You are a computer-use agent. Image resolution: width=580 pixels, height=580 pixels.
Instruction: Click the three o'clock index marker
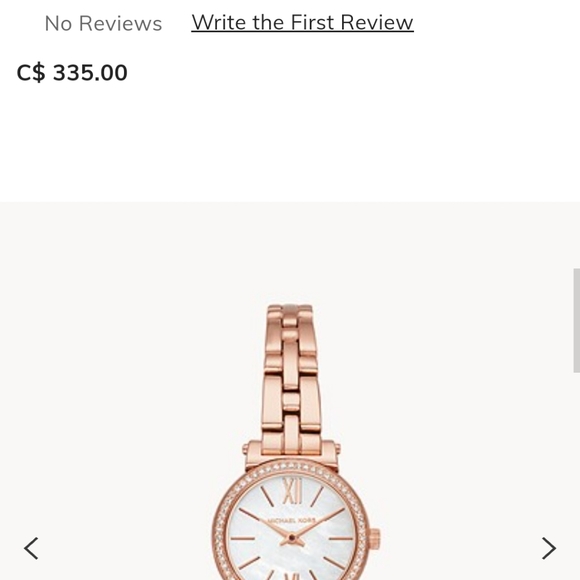point(340,539)
